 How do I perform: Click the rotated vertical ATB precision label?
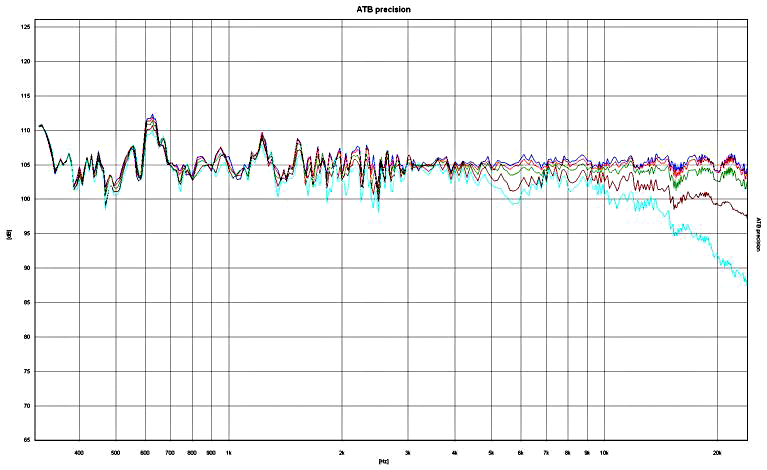point(759,235)
